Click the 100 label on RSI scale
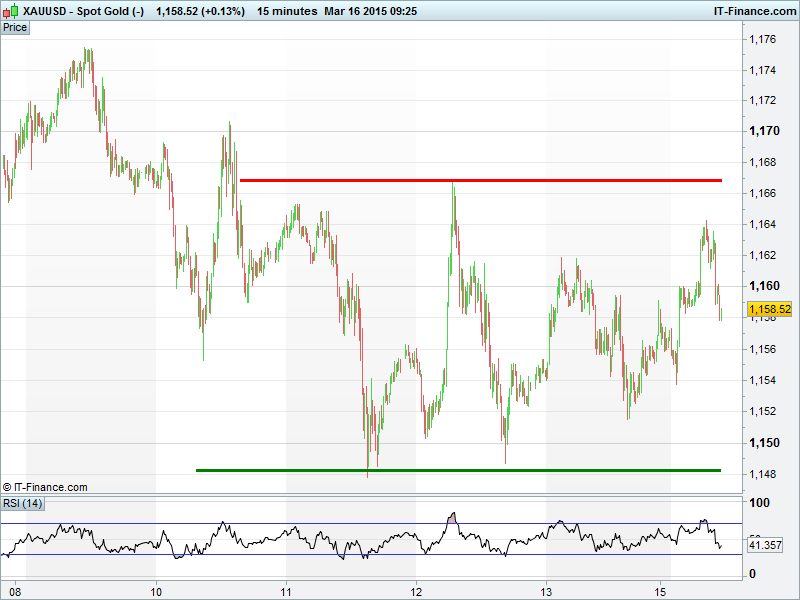Image resolution: width=800 pixels, height=600 pixels. click(x=759, y=503)
